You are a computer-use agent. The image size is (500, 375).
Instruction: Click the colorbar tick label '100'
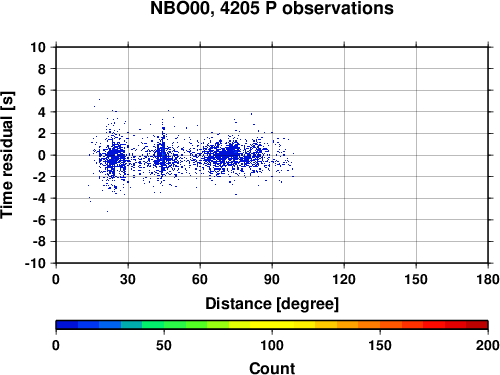coord(272,345)
